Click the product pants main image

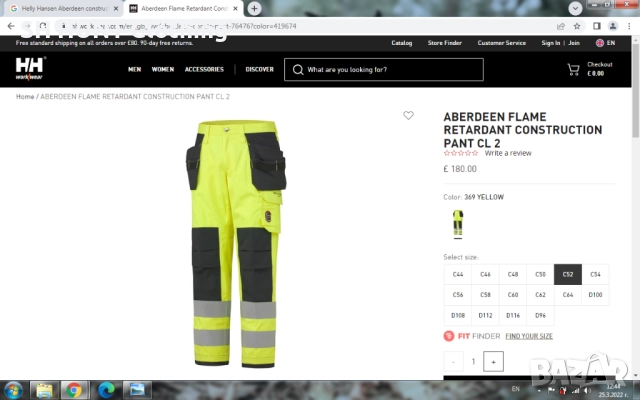pyautogui.click(x=236, y=244)
